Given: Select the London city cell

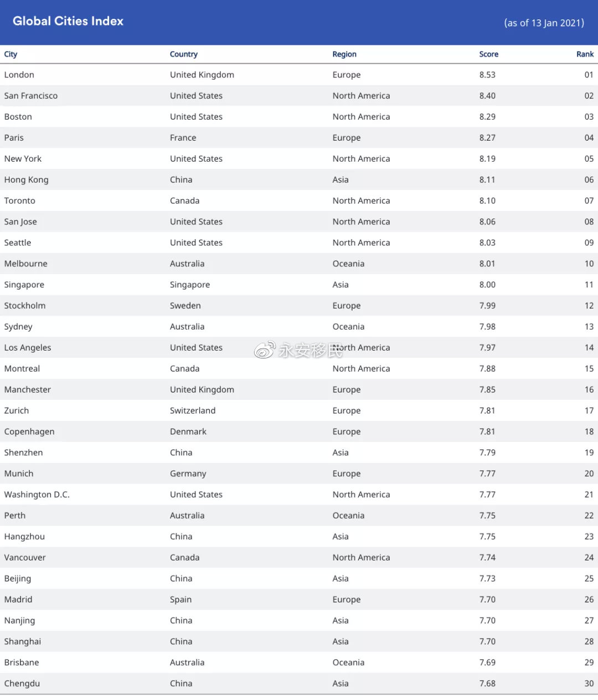Looking at the screenshot, I should coord(19,75).
